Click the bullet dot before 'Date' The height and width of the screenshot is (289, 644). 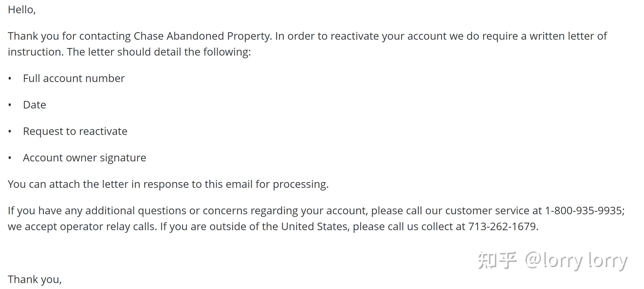click(10, 105)
